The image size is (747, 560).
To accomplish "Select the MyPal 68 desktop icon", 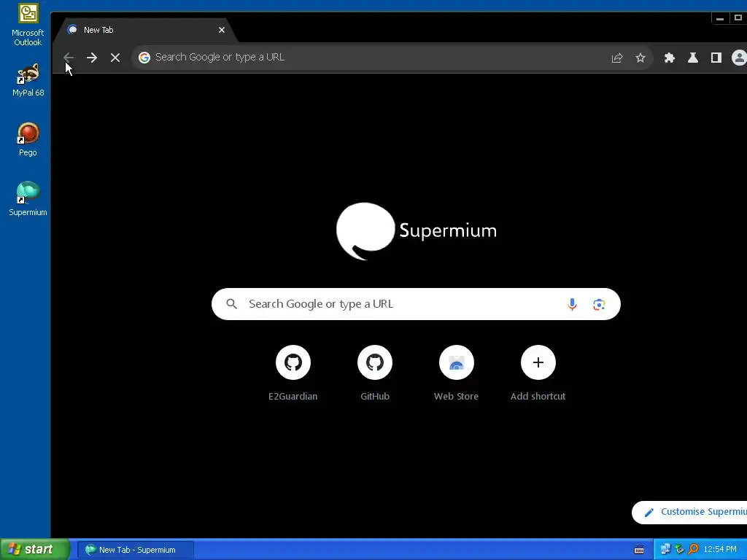I will pos(28,80).
